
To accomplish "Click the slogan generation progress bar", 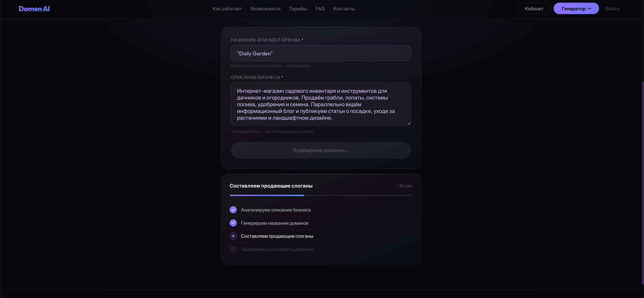I will tap(321, 195).
